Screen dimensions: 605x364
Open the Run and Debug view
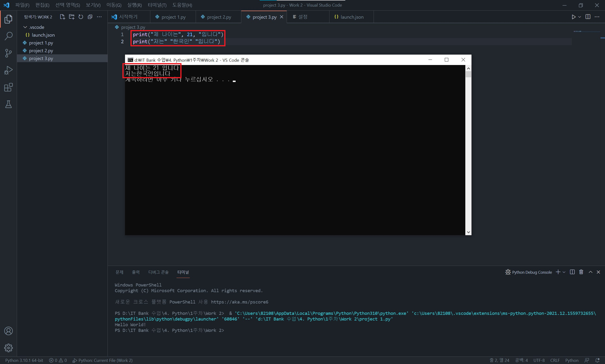coord(8,70)
